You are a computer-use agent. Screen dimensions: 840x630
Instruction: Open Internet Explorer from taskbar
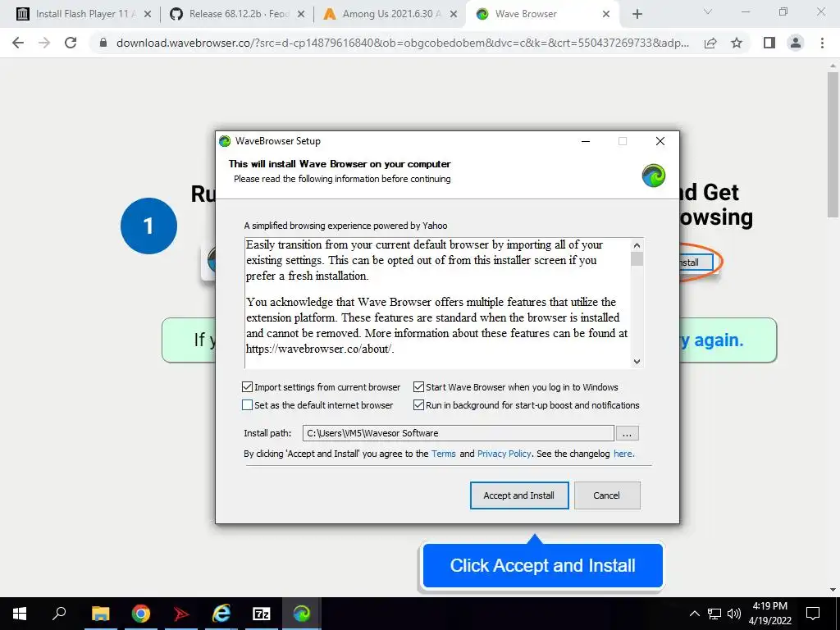221,614
